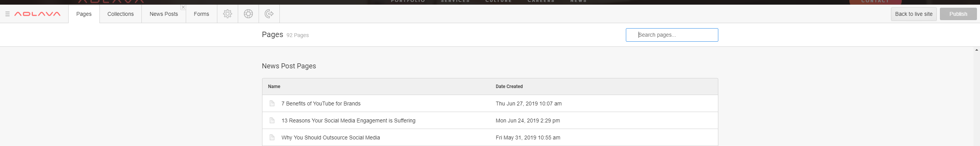Click page icon of 13 Reasons row
The height and width of the screenshot is (146, 980).
point(272,121)
